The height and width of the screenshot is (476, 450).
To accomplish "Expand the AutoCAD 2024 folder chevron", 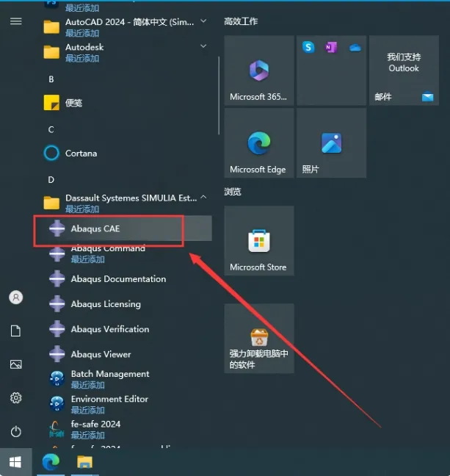I will pyautogui.click(x=203, y=21).
